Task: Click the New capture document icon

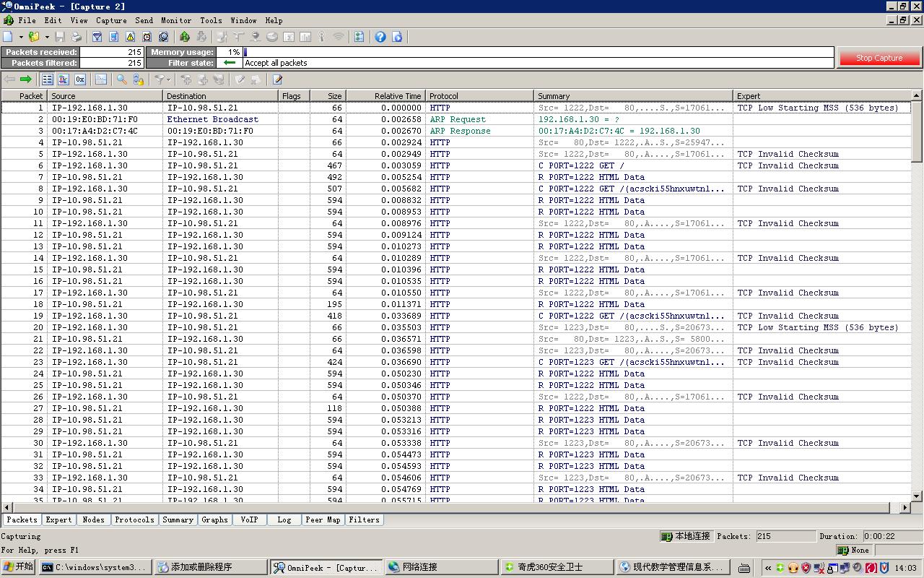Action: [8, 36]
